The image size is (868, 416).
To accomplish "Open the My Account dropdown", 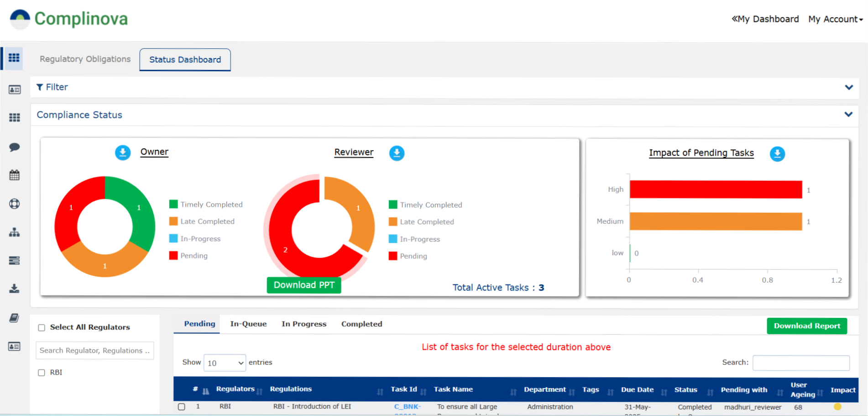I will pos(836,19).
